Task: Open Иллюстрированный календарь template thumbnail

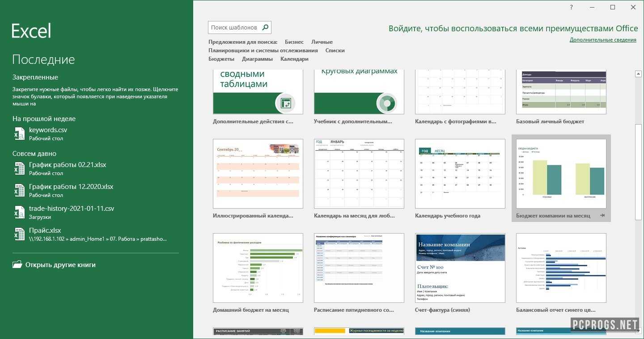Action: pyautogui.click(x=258, y=174)
